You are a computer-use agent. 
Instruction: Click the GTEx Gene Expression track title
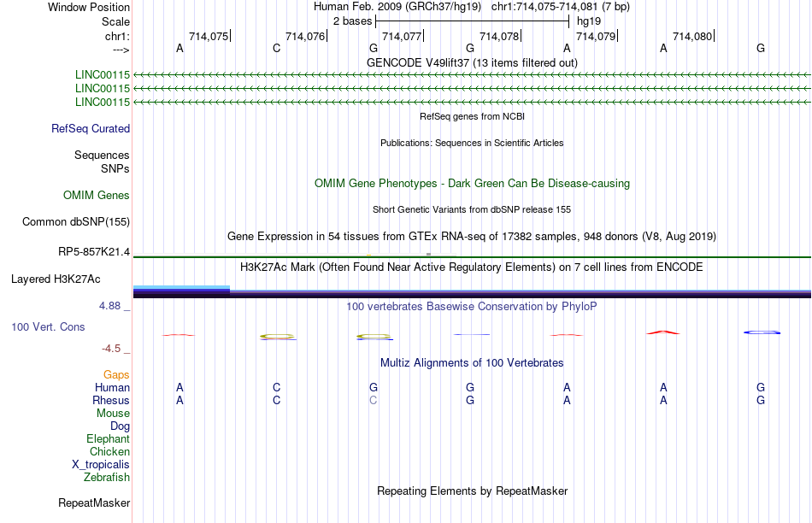(x=472, y=236)
